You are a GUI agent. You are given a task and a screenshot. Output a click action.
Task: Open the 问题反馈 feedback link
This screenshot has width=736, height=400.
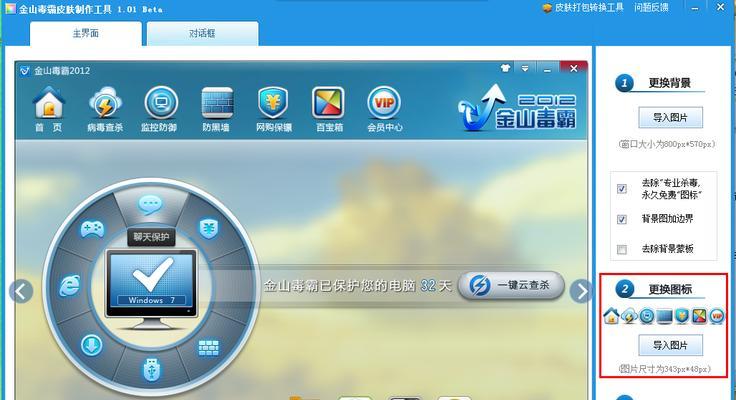click(651, 8)
